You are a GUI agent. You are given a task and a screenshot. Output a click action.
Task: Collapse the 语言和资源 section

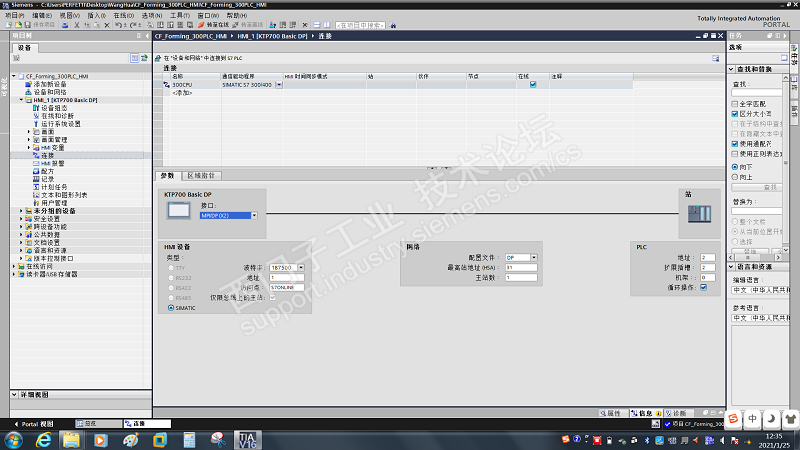tap(731, 267)
